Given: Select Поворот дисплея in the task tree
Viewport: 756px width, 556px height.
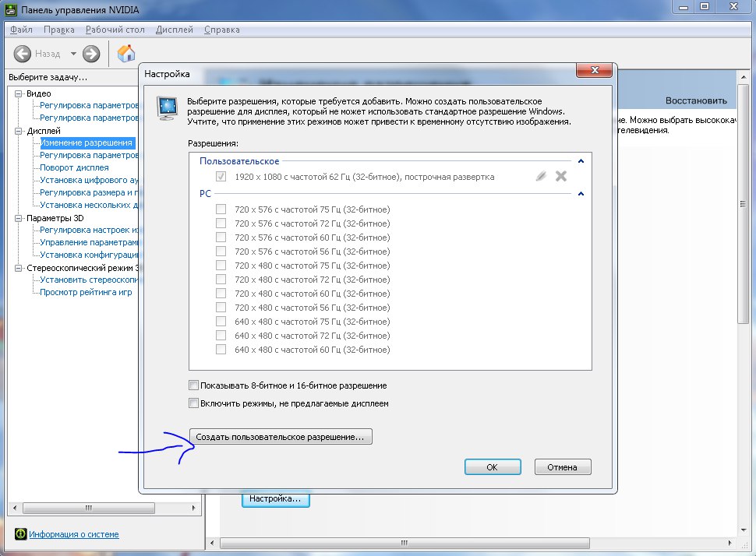Looking at the screenshot, I should tap(74, 167).
